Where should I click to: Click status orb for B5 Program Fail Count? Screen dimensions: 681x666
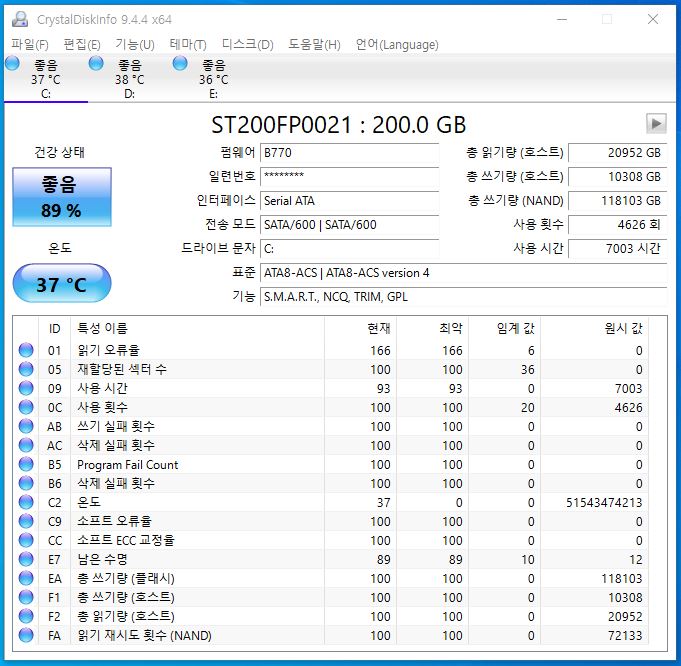[x=26, y=464]
